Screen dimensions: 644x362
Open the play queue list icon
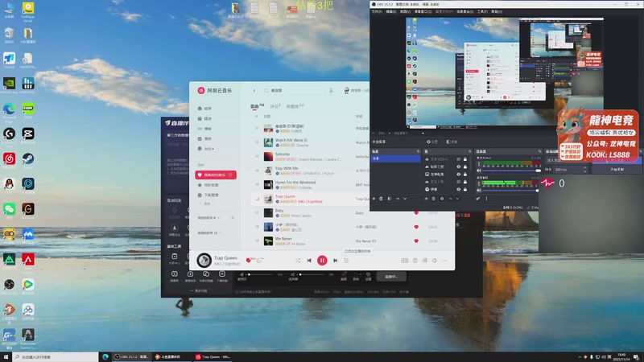346,260
